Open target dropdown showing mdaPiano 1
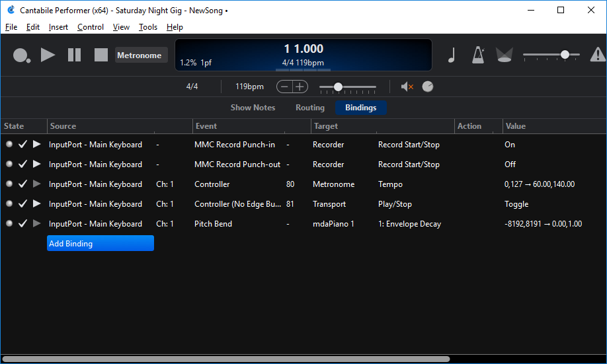Image resolution: width=607 pixels, height=364 pixels. 333,223
